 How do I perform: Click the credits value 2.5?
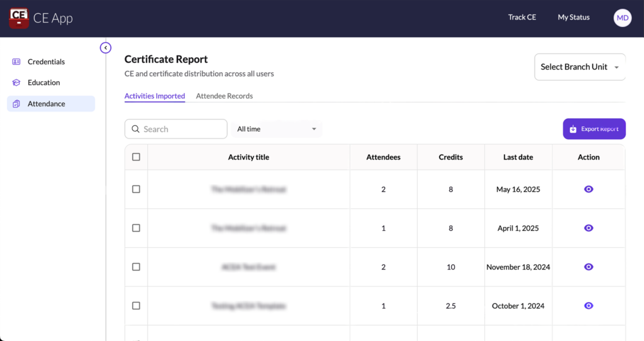coord(450,306)
